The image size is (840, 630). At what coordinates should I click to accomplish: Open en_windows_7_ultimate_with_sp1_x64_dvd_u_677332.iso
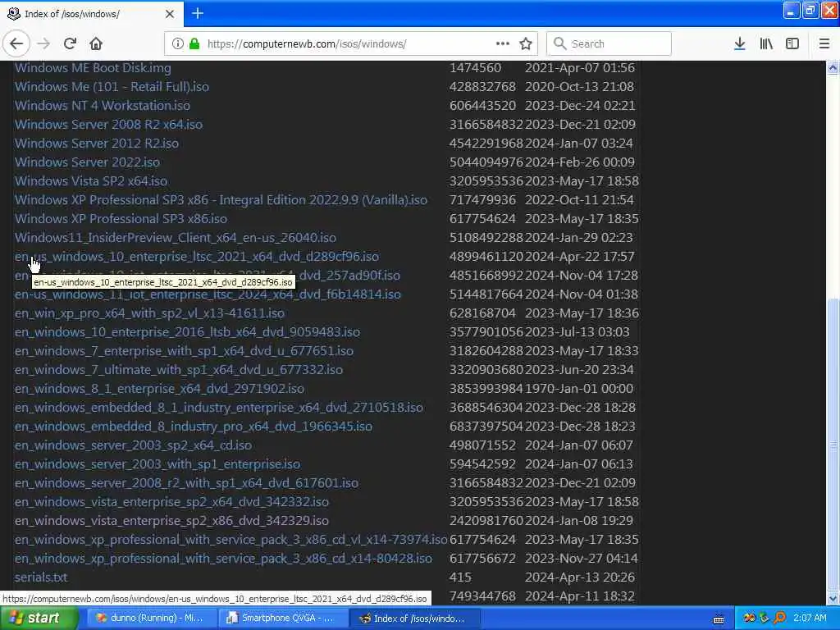(178, 370)
